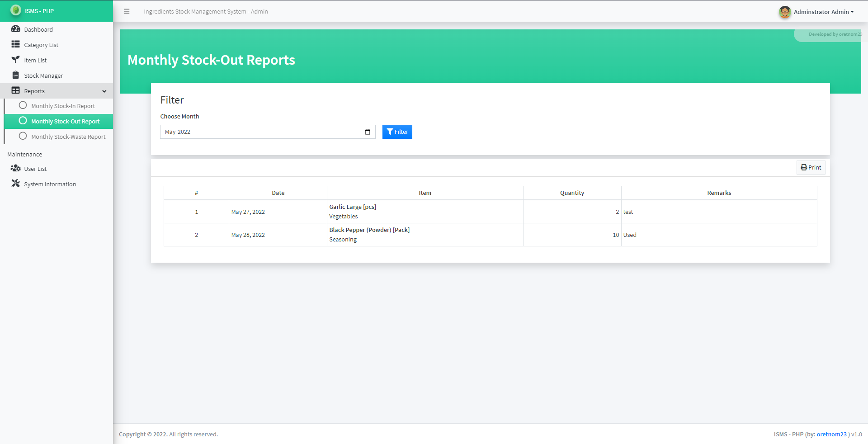Select the Monthly Stock-In Report circle icon
868x444 pixels.
[23, 105]
